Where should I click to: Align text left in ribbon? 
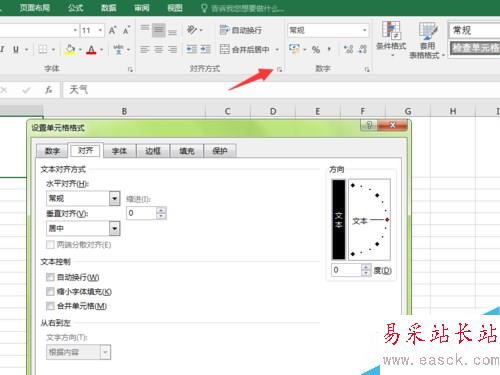(144, 50)
